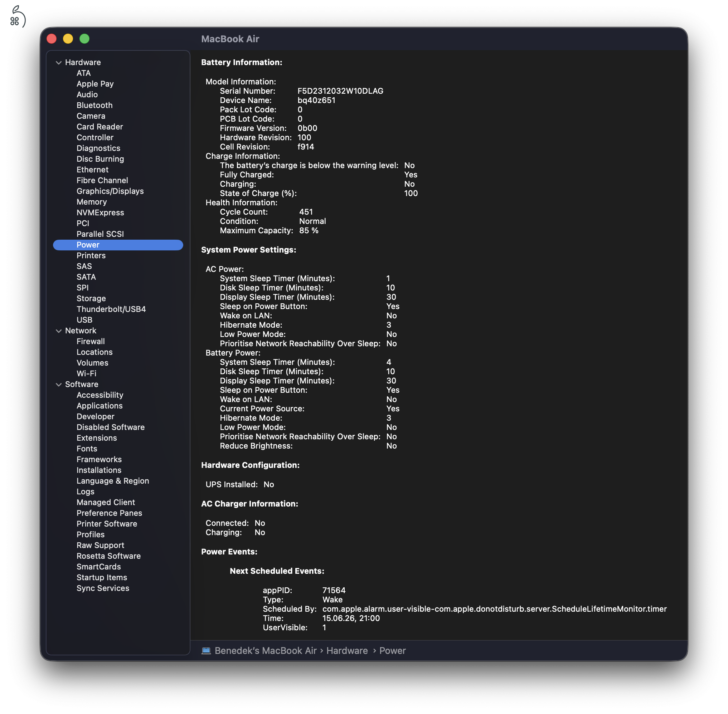Click Hardware in the bottom path bar

point(347,651)
